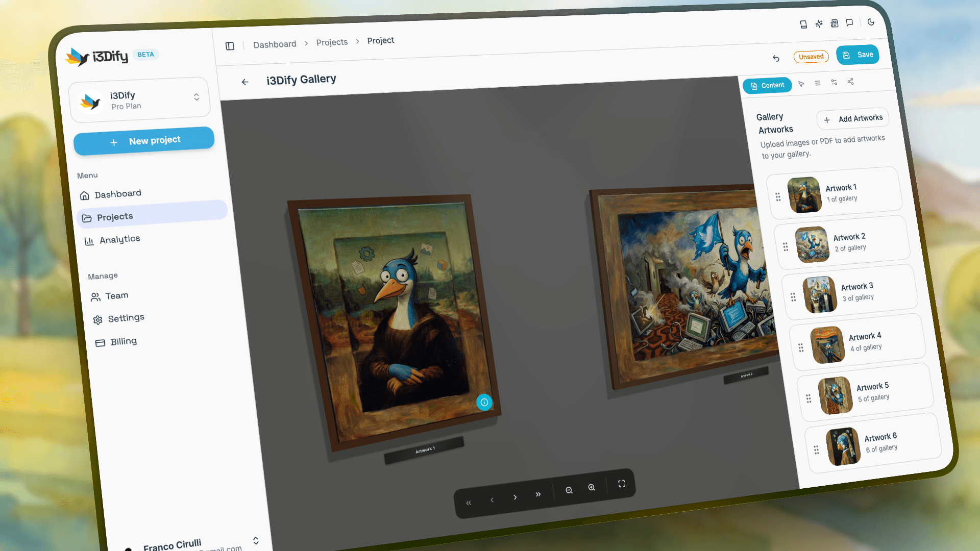Go to Dashboard via the breadcrumb
The image size is (980, 551).
[275, 43]
